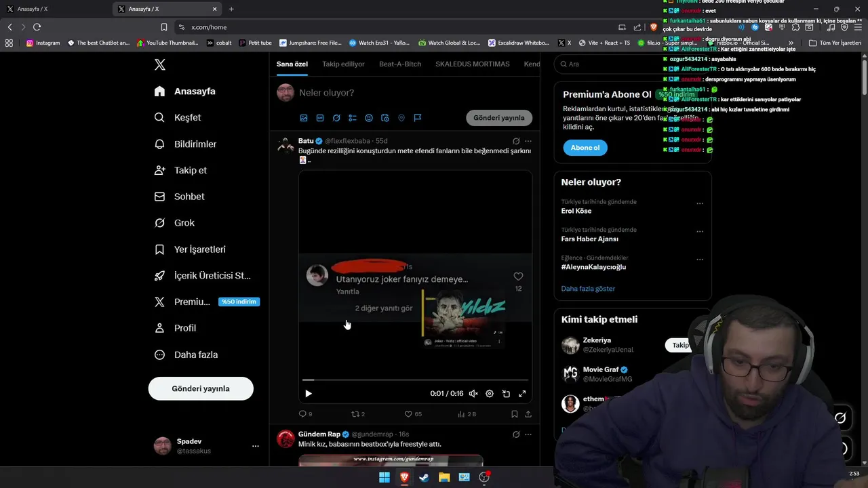This screenshot has height=488, width=868.
Task: Unmute the video in Batu's post
Action: click(473, 394)
